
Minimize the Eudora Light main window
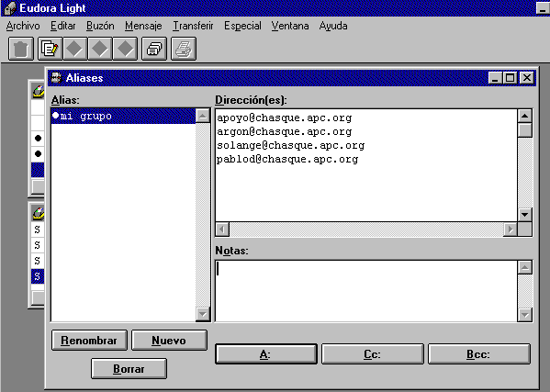(x=543, y=7)
